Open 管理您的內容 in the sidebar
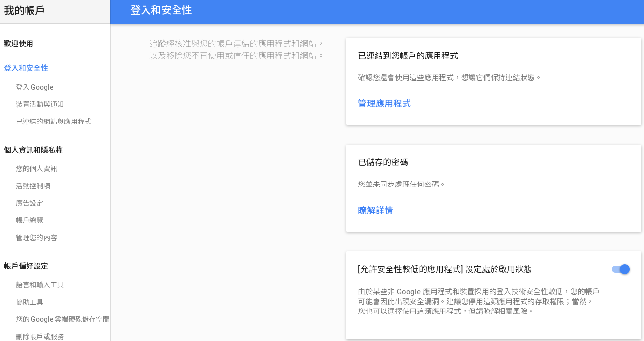This screenshot has height=341, width=644. point(36,238)
